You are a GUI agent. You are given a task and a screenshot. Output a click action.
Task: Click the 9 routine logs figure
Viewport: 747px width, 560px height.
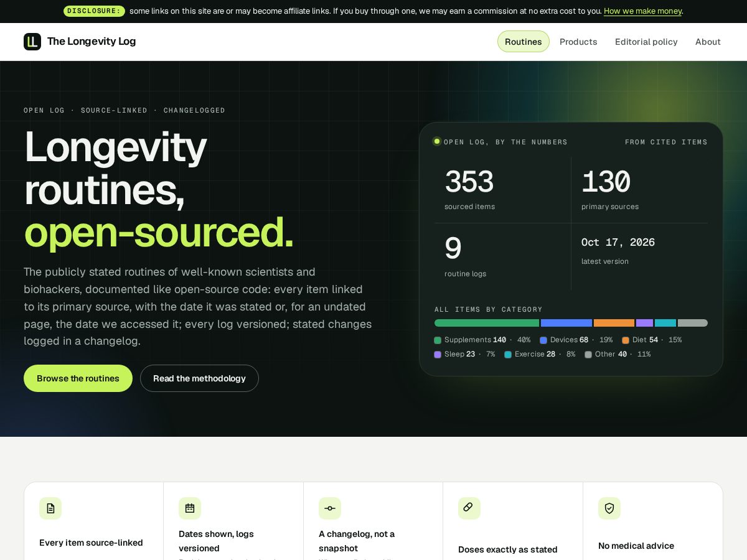tap(453, 249)
